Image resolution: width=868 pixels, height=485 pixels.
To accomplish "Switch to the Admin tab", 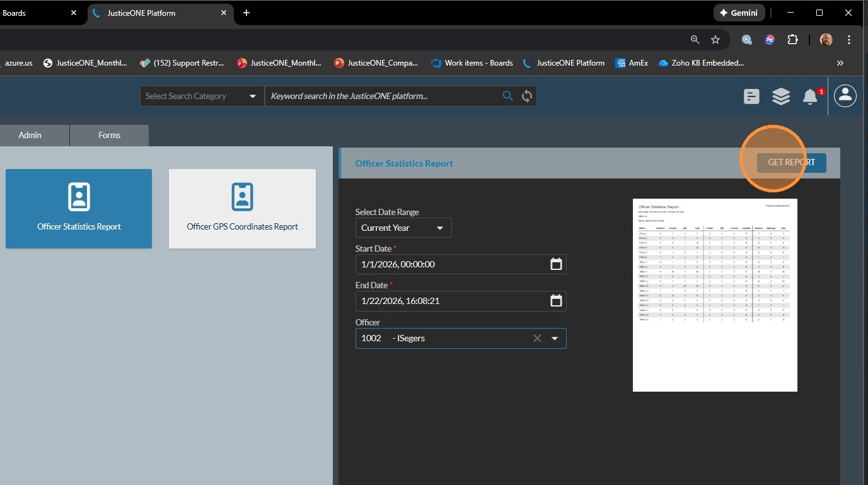I will pos(30,135).
